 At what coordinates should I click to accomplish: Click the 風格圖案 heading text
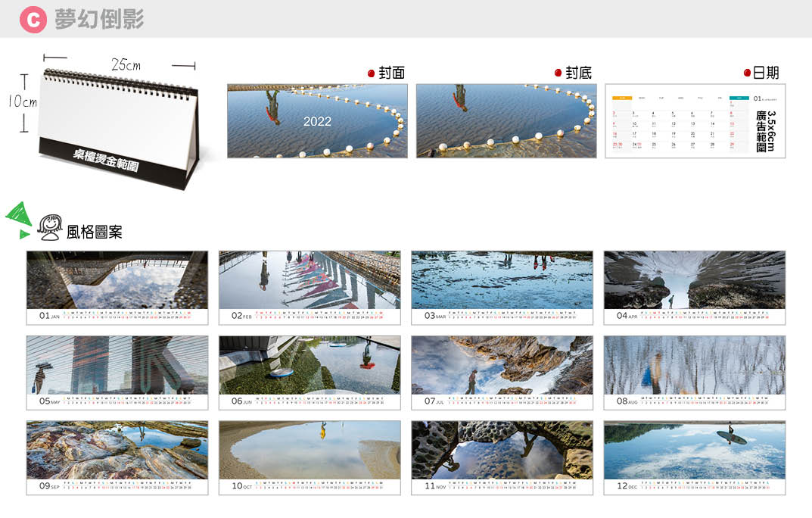(95, 232)
